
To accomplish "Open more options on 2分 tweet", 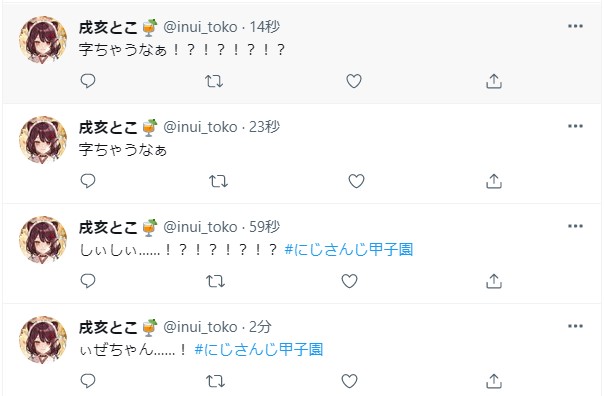I will (575, 326).
